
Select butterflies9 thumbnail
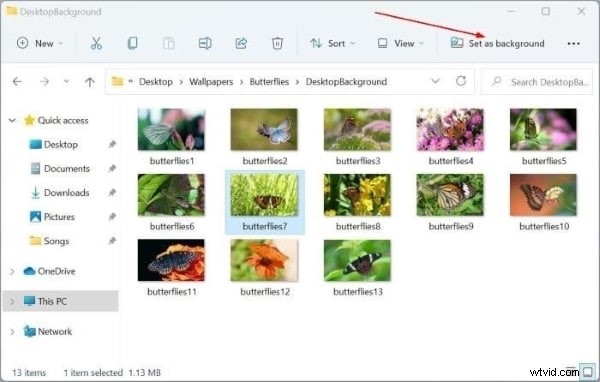coord(450,195)
